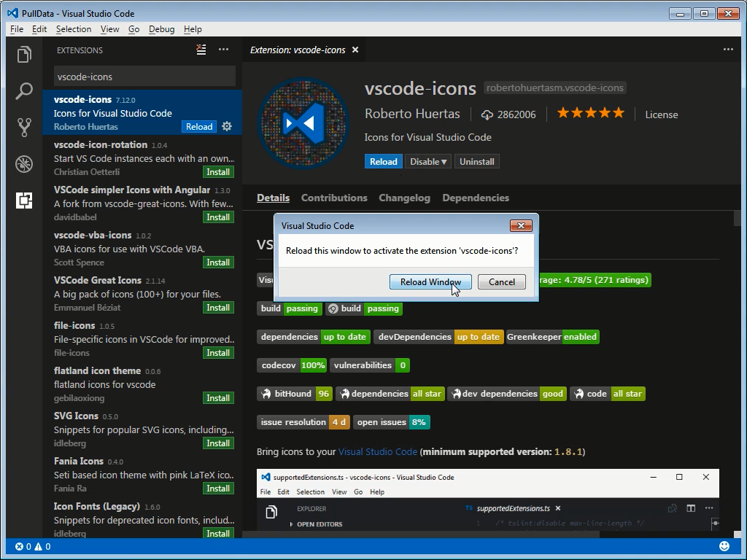747x560 pixels.
Task: Open the Explorer view in activity bar
Action: 24,54
